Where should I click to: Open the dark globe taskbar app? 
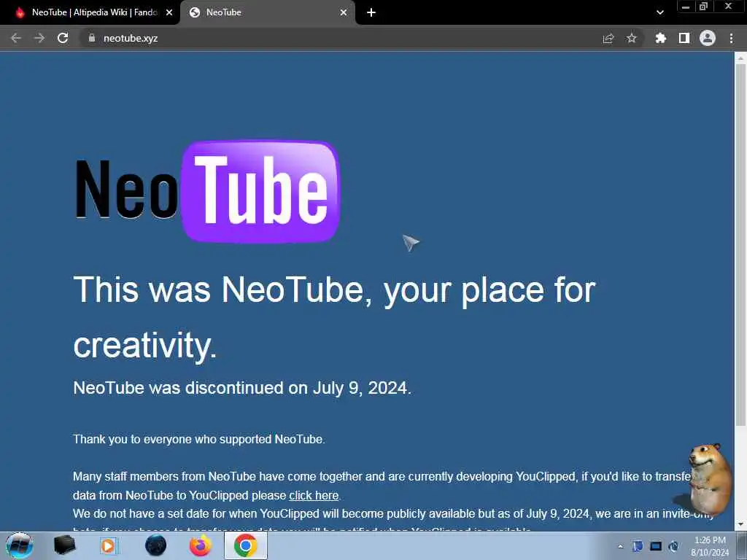pos(156,545)
